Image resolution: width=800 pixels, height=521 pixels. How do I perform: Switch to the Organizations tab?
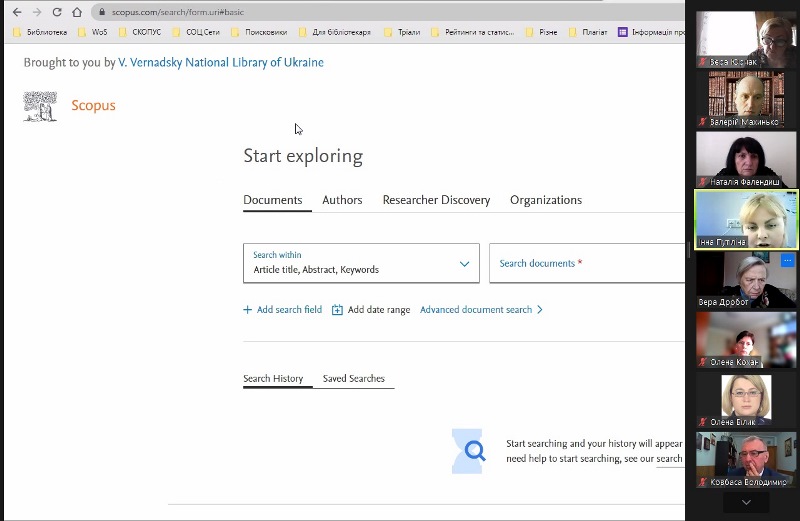point(546,200)
